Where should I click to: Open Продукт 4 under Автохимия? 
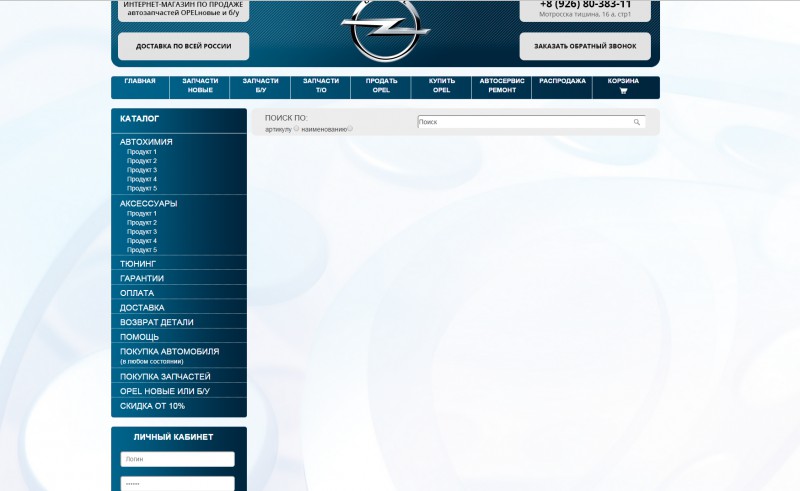[x=142, y=180]
